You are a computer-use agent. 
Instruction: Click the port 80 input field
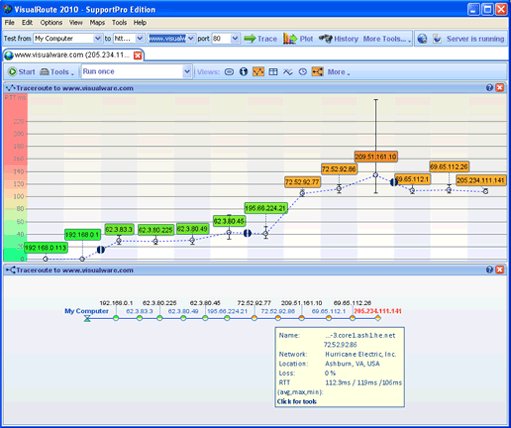pyautogui.click(x=221, y=39)
